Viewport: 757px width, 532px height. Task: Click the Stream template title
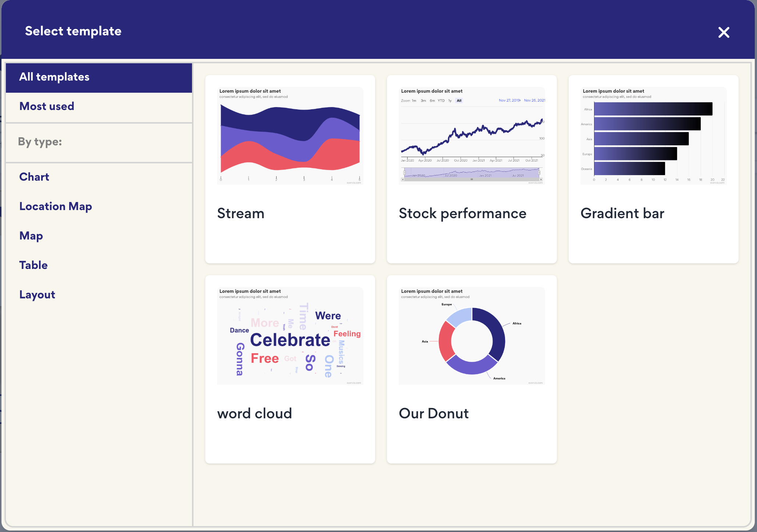point(241,214)
